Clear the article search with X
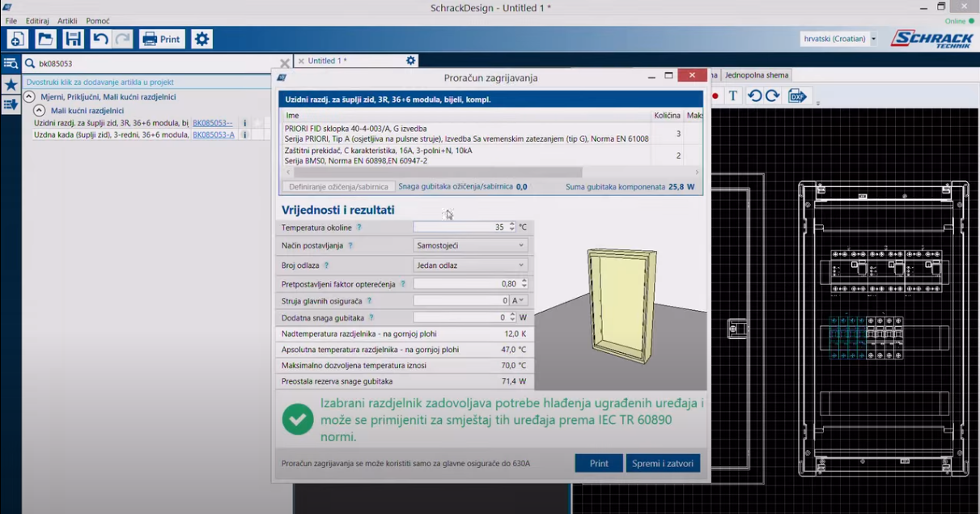The image size is (980, 514). click(x=284, y=63)
